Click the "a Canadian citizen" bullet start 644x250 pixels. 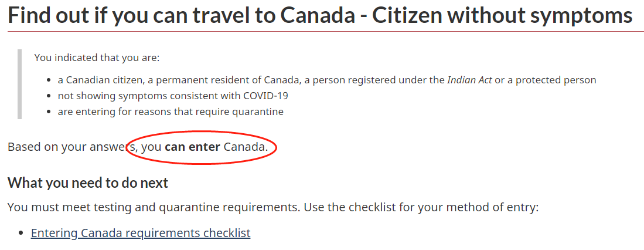pos(96,80)
